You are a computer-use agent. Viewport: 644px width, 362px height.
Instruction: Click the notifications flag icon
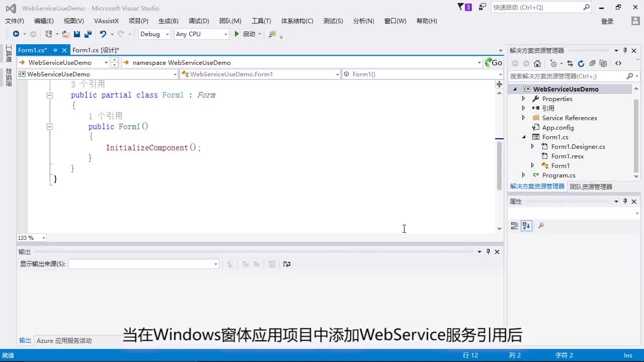coord(461,7)
